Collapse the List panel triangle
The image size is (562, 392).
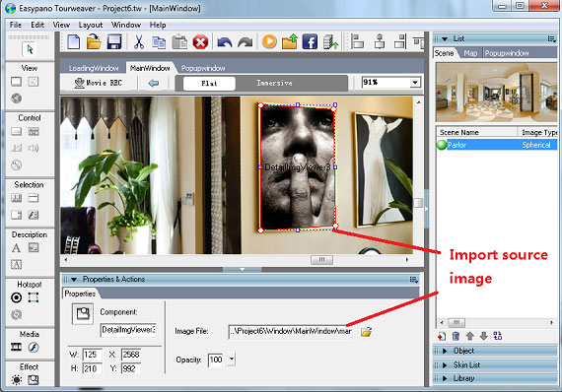click(445, 38)
